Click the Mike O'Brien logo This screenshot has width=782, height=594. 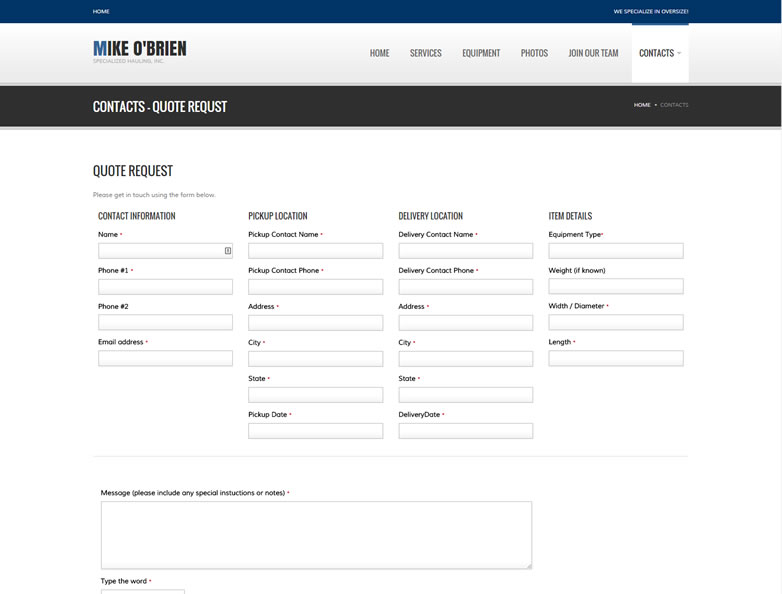click(x=140, y=50)
